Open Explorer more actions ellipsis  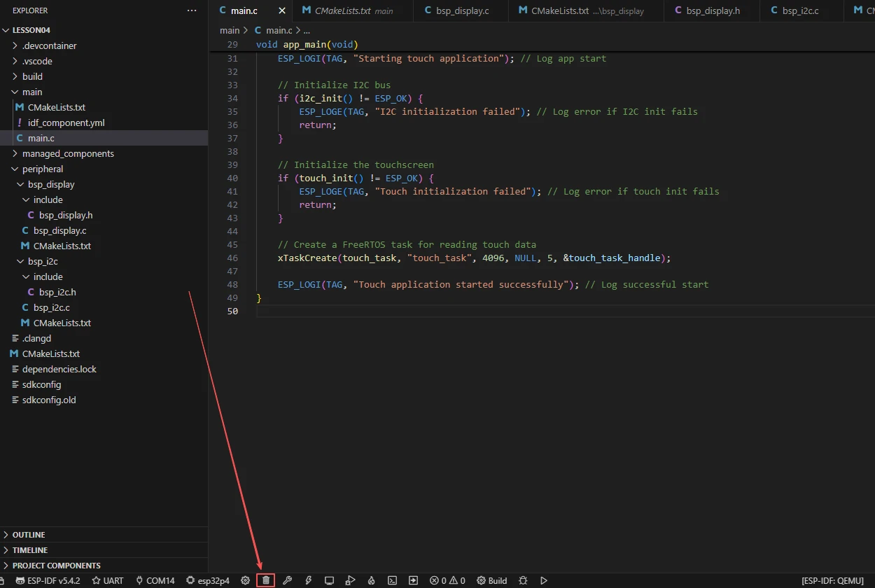tap(192, 11)
